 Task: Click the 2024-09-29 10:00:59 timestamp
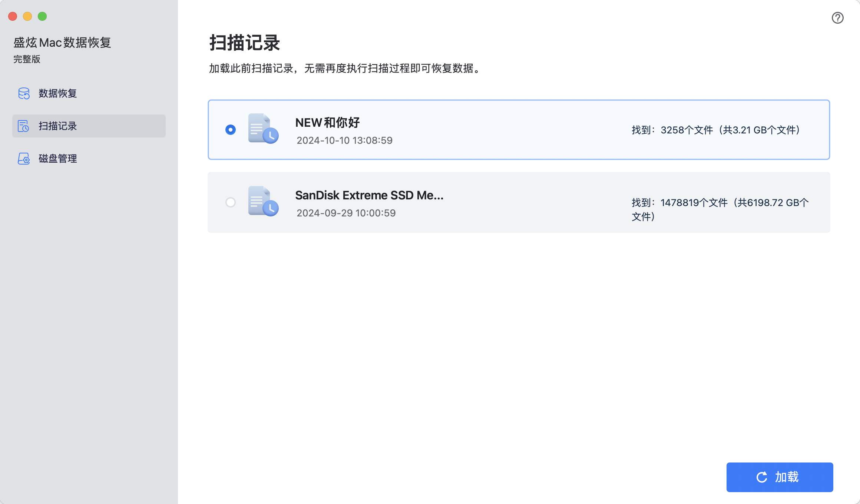pyautogui.click(x=346, y=213)
